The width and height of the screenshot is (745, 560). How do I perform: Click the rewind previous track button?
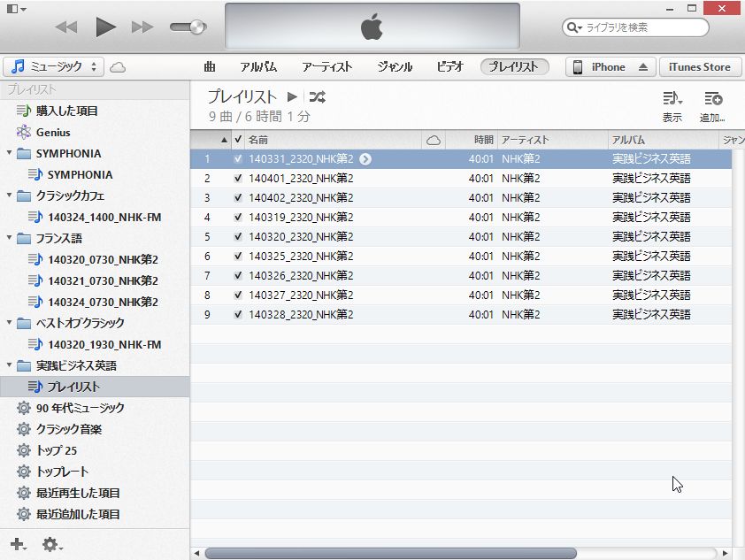click(x=66, y=27)
